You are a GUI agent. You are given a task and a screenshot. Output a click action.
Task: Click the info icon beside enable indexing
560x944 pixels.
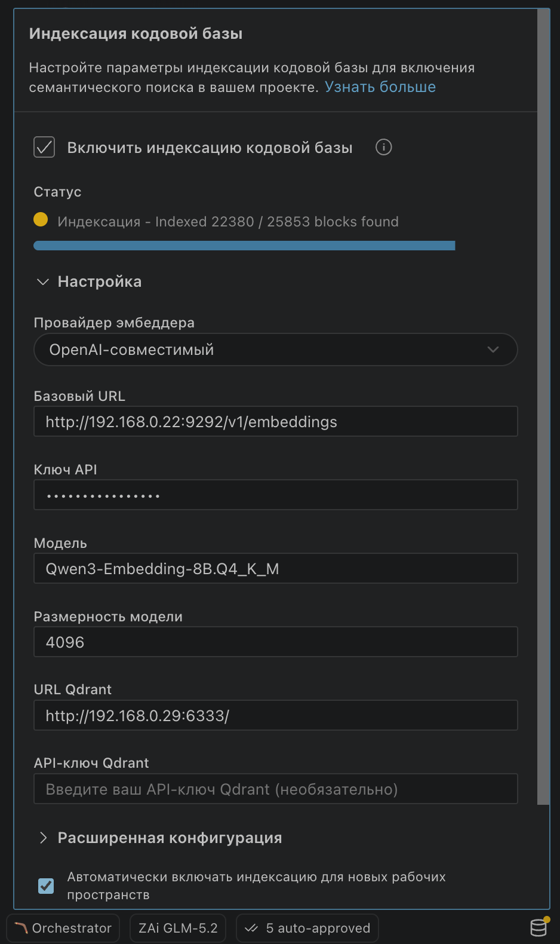tap(383, 147)
